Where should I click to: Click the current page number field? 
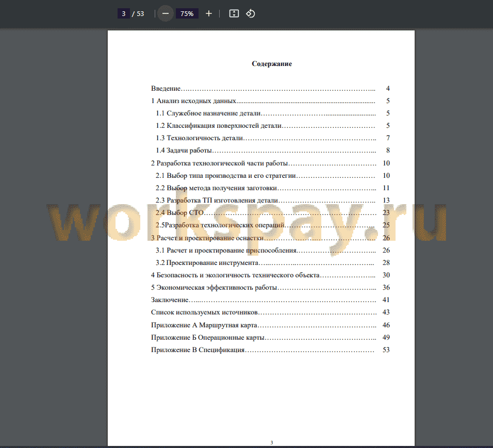[x=124, y=13]
